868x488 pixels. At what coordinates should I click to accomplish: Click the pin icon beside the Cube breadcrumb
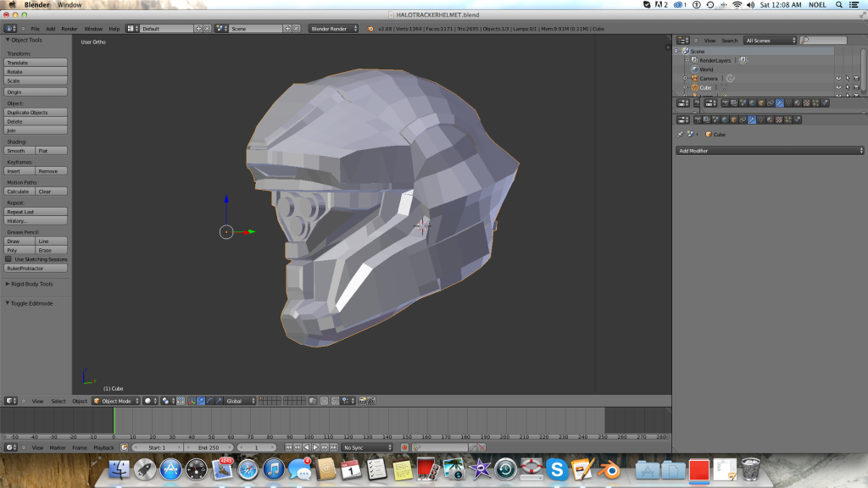tap(681, 135)
